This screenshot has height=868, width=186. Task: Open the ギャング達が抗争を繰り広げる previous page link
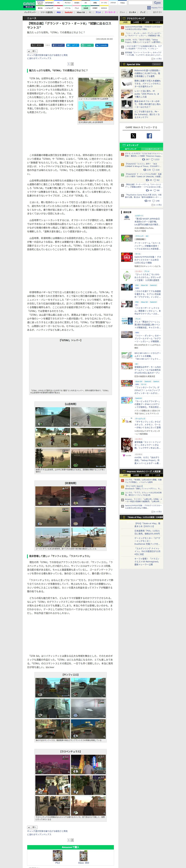click(47, 57)
